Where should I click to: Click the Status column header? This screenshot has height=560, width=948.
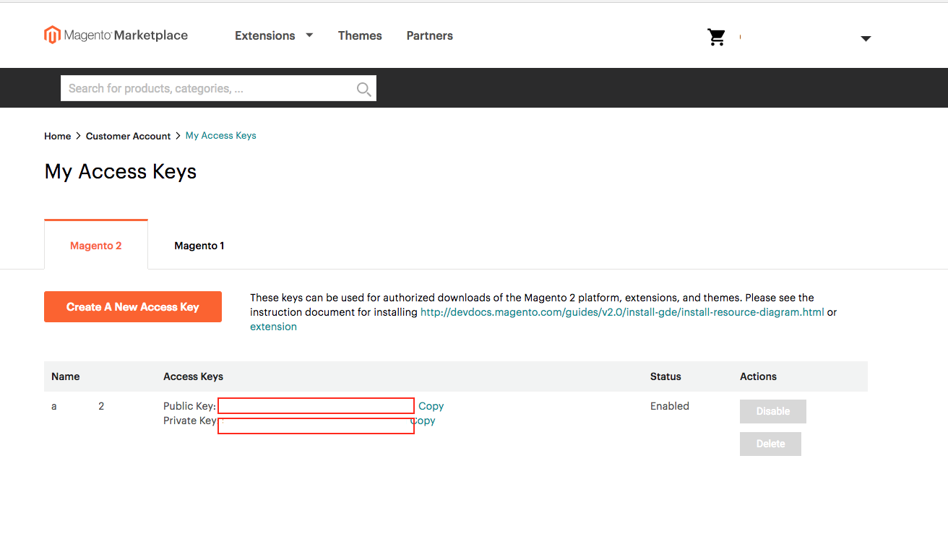click(x=665, y=376)
